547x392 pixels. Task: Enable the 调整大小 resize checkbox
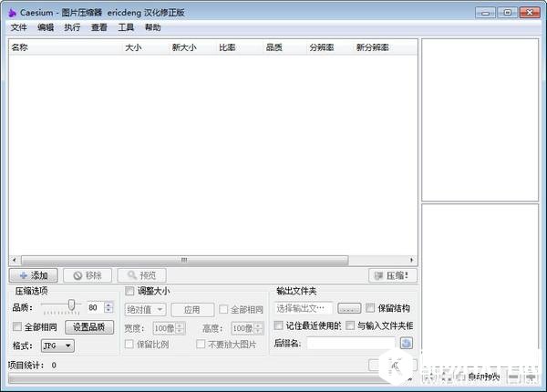(x=129, y=291)
